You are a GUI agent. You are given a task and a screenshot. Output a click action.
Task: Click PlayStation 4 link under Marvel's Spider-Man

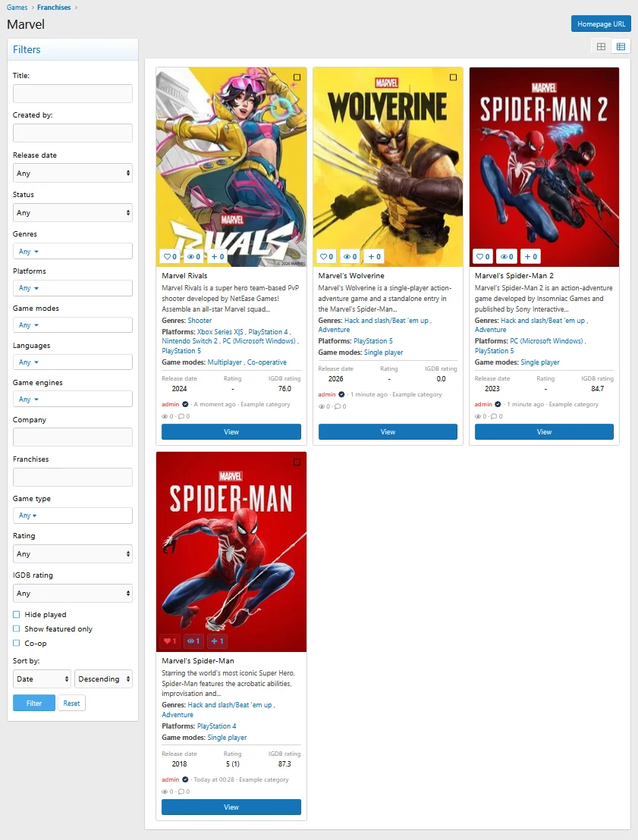pos(217,726)
